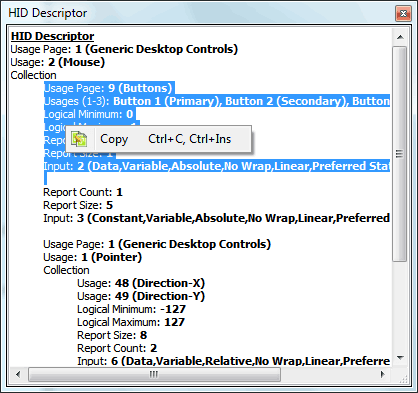Click the 'Report Size: 5' line
This screenshot has height=393, width=418.
click(x=78, y=205)
